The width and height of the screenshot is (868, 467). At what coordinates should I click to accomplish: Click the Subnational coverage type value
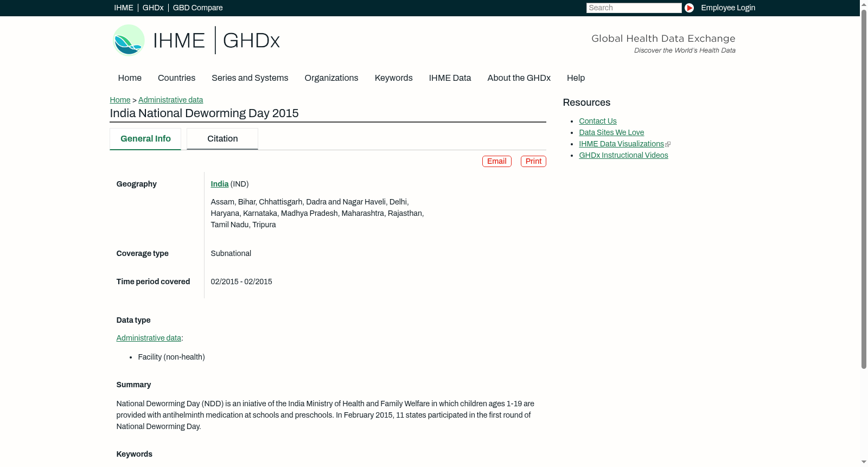pyautogui.click(x=231, y=253)
